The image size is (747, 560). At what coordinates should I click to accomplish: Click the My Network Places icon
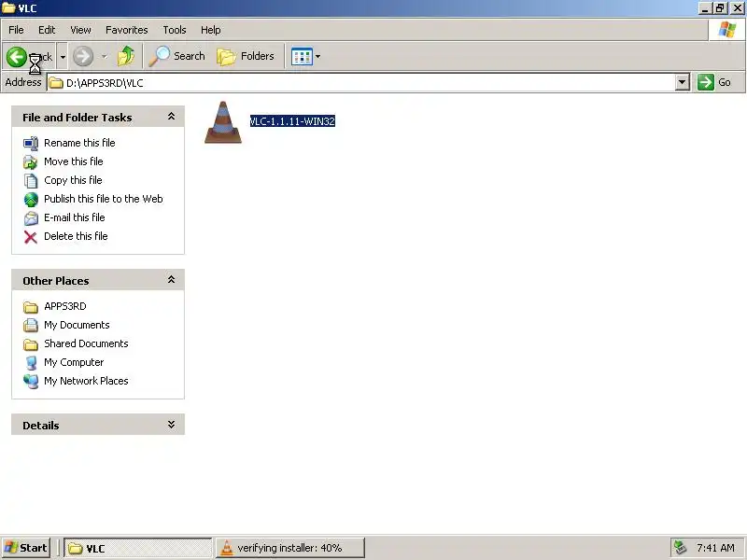click(31, 382)
